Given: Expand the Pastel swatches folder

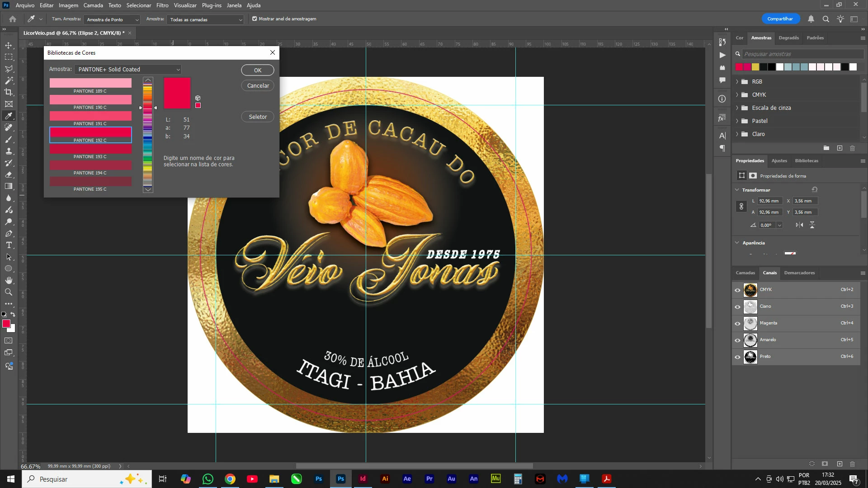Looking at the screenshot, I should [x=737, y=121].
